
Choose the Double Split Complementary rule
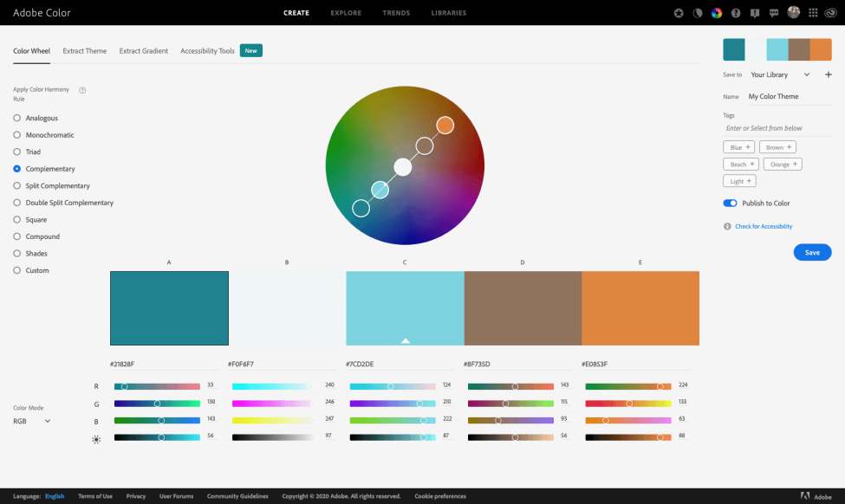tap(63, 203)
